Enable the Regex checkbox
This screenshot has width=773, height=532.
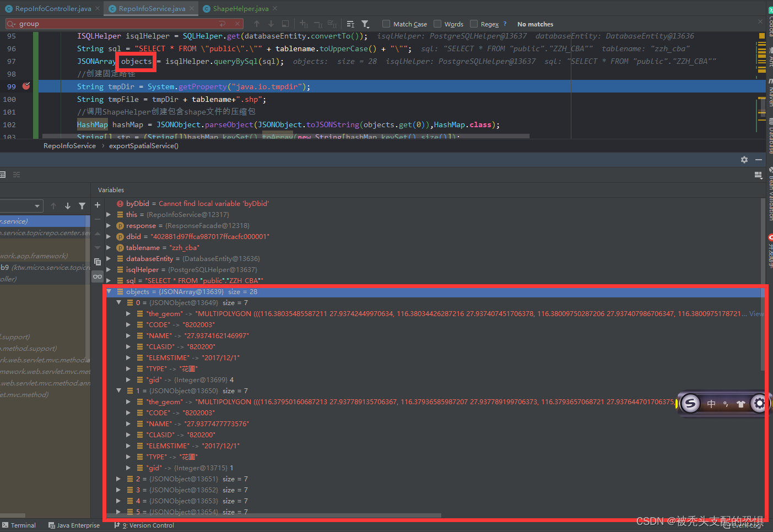point(474,24)
